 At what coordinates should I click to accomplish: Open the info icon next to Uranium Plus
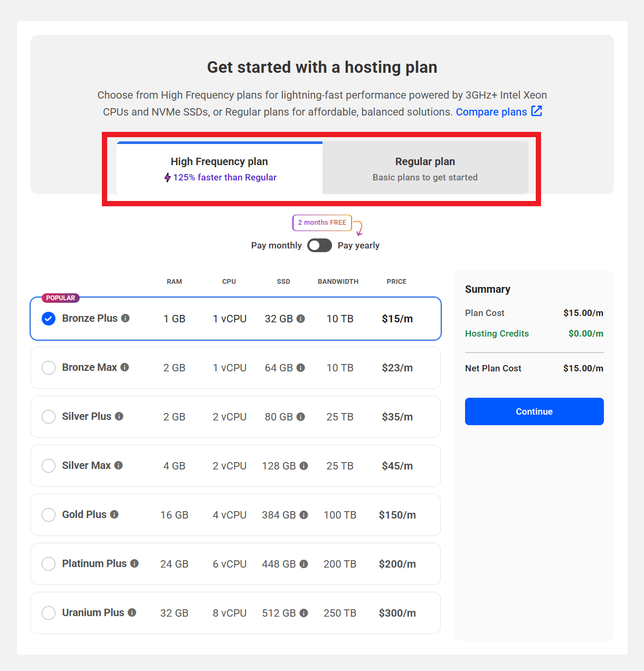[131, 612]
